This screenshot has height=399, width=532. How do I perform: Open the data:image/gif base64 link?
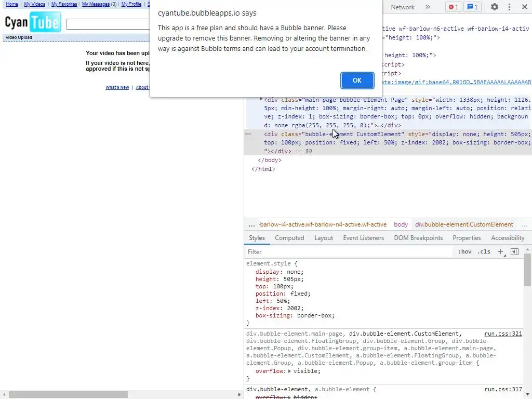coord(456,82)
